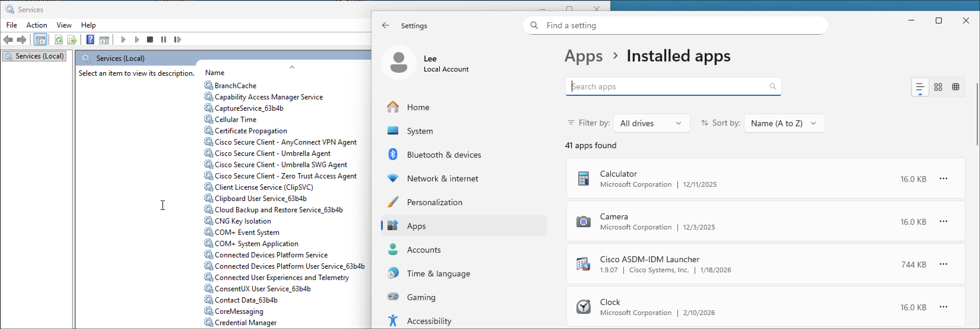Click the Stop Service square icon
The image size is (980, 329).
[150, 39]
